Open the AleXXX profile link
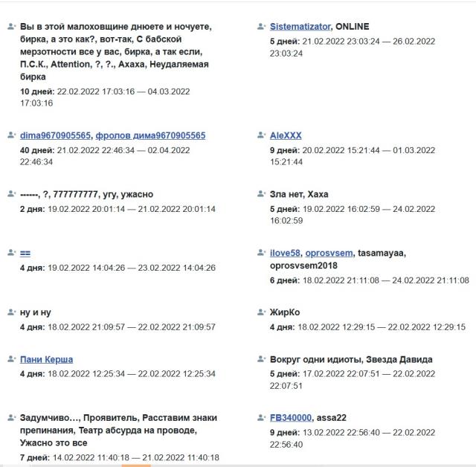476x467 pixels. (286, 136)
